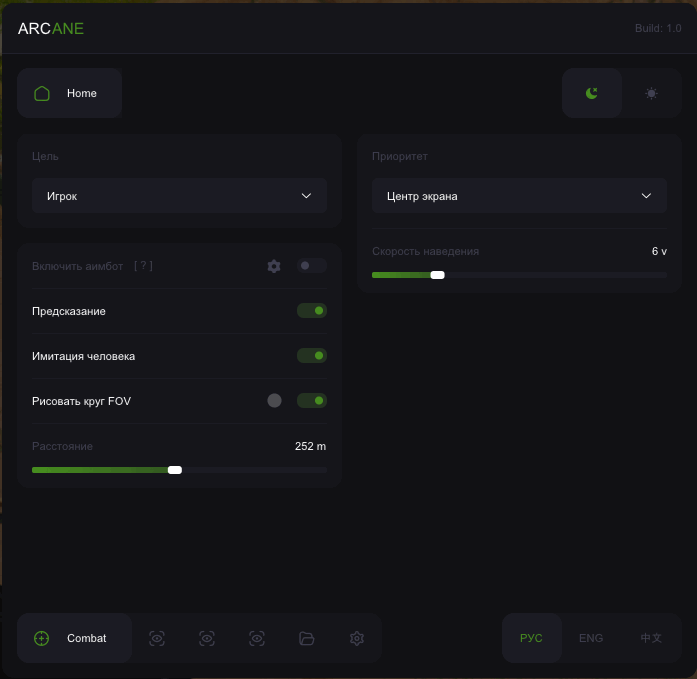Viewport: 697px width, 679px height.
Task: Open Приоритет dropdown showing Центр экрана
Action: (x=519, y=196)
